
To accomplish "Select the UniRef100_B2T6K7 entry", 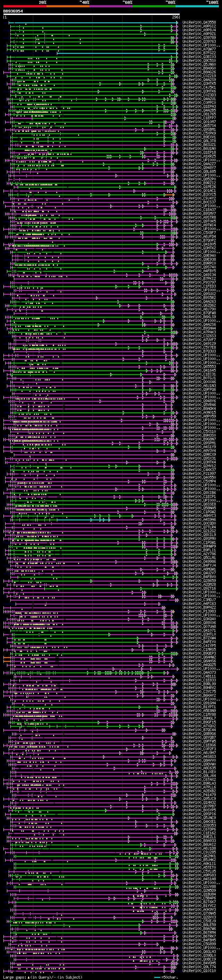I will [x=199, y=902].
